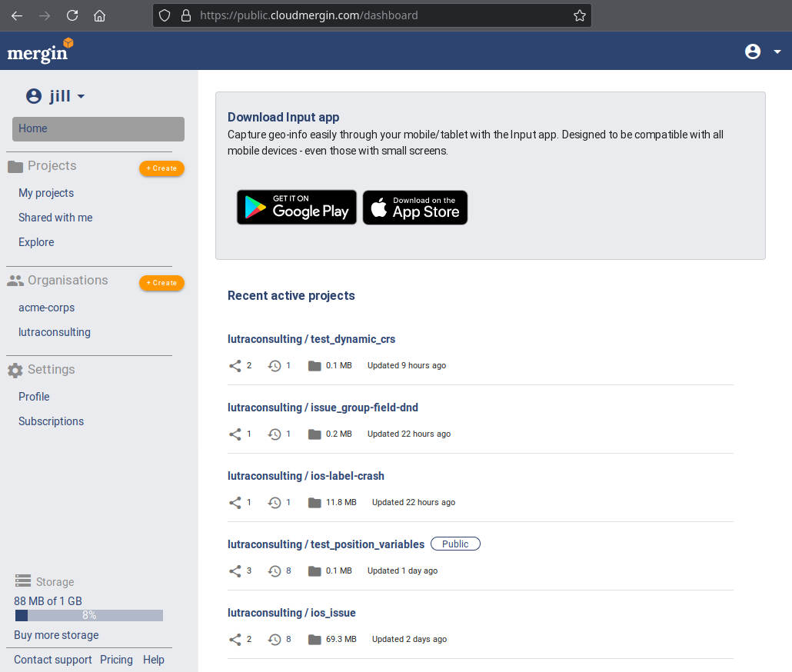Click history icon for issue_group-field-dnd
Screen dimensions: 792x672
[x=275, y=434]
